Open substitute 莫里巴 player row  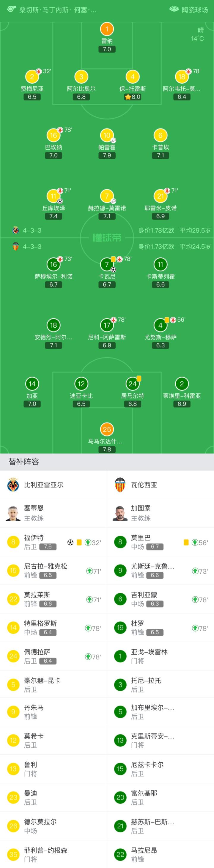160,542
